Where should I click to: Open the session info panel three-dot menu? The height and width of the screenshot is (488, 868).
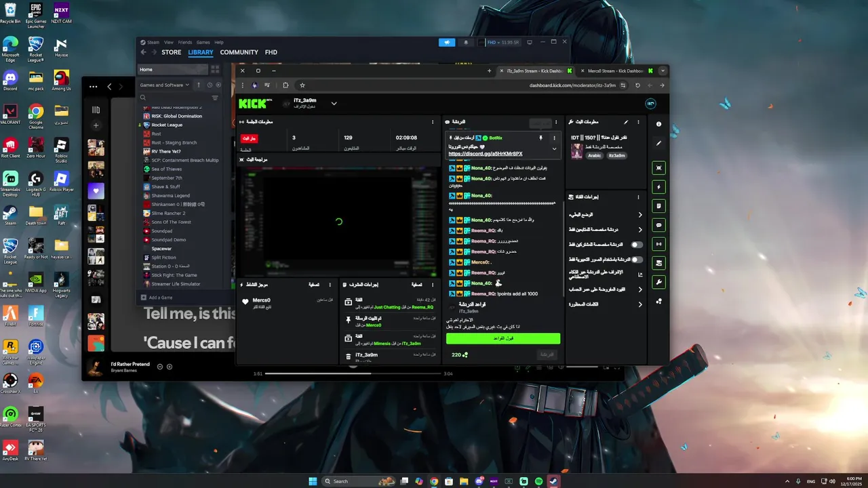tap(433, 122)
